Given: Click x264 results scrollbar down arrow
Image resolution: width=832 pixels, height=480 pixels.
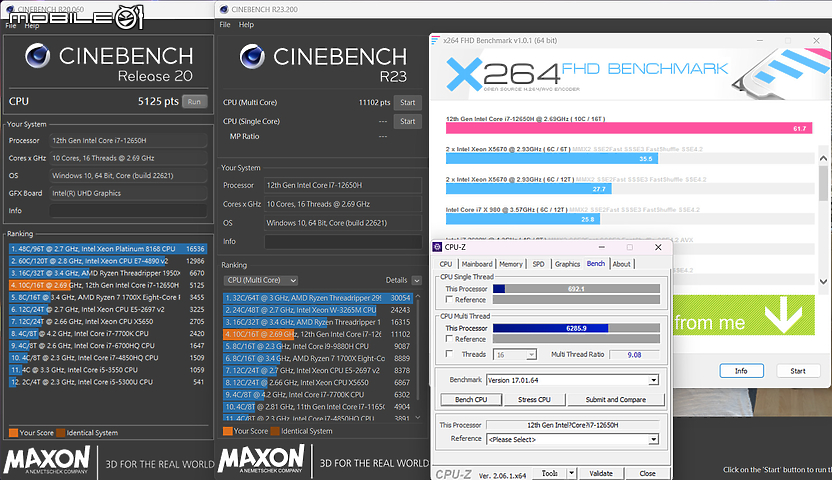Looking at the screenshot, I should point(824,282).
